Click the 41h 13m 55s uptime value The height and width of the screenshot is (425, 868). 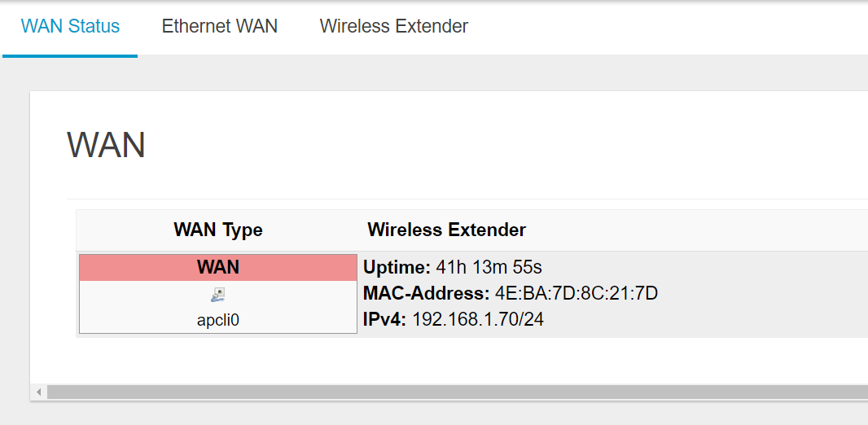pyautogui.click(x=489, y=268)
